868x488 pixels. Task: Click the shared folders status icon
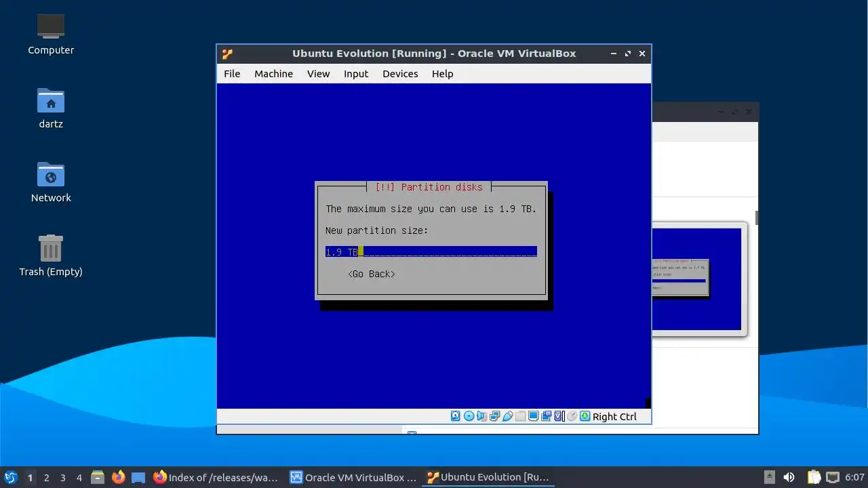[521, 416]
